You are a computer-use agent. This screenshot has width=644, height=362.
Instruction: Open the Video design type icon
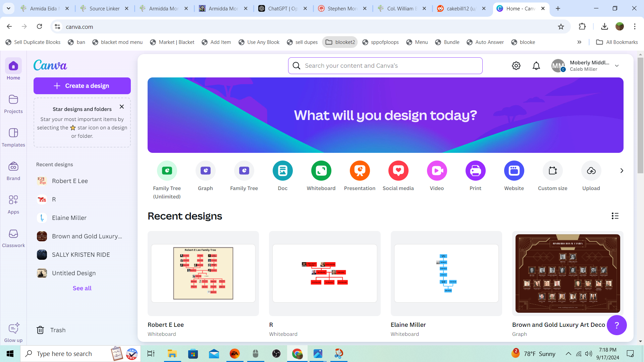point(437,171)
